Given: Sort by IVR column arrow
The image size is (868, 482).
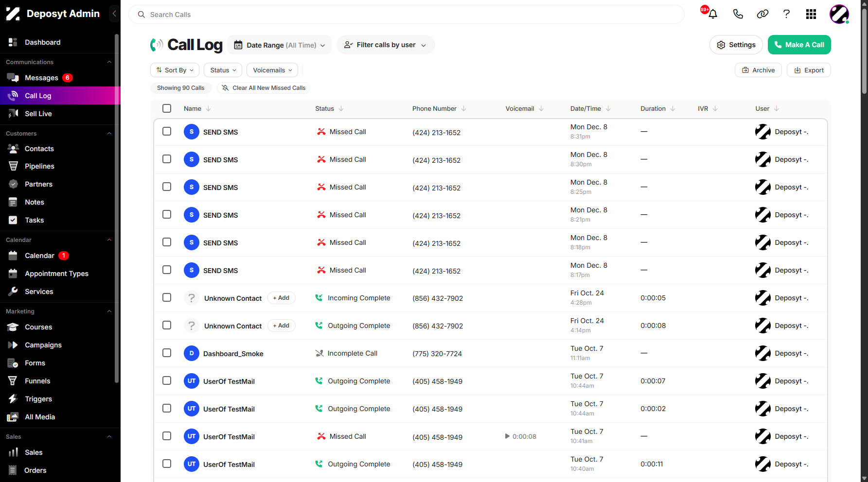Looking at the screenshot, I should [715, 108].
